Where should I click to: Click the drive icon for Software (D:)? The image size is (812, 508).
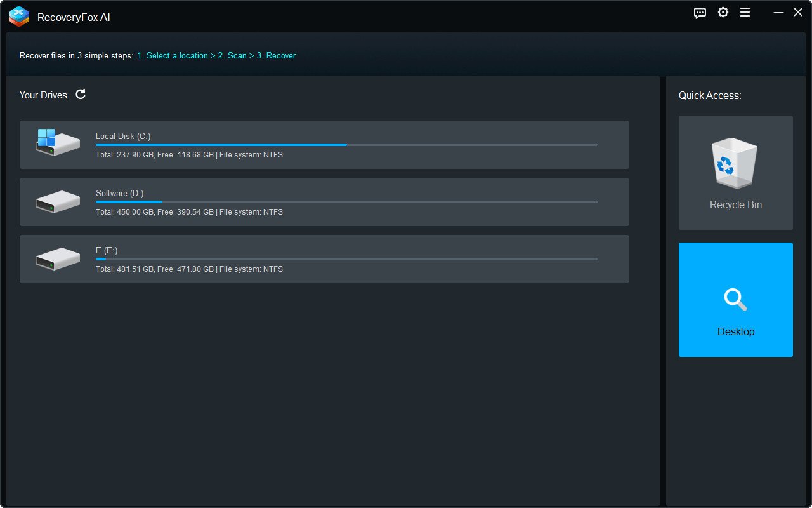(58, 201)
